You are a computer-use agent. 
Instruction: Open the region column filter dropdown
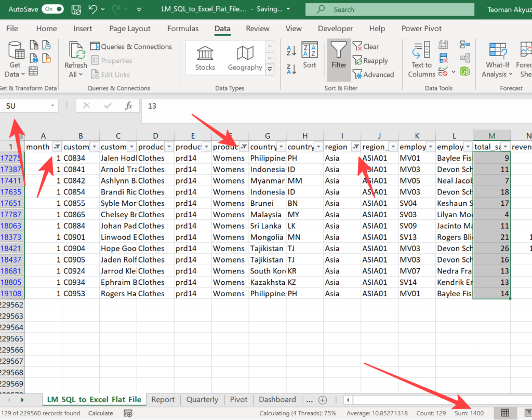click(x=356, y=147)
